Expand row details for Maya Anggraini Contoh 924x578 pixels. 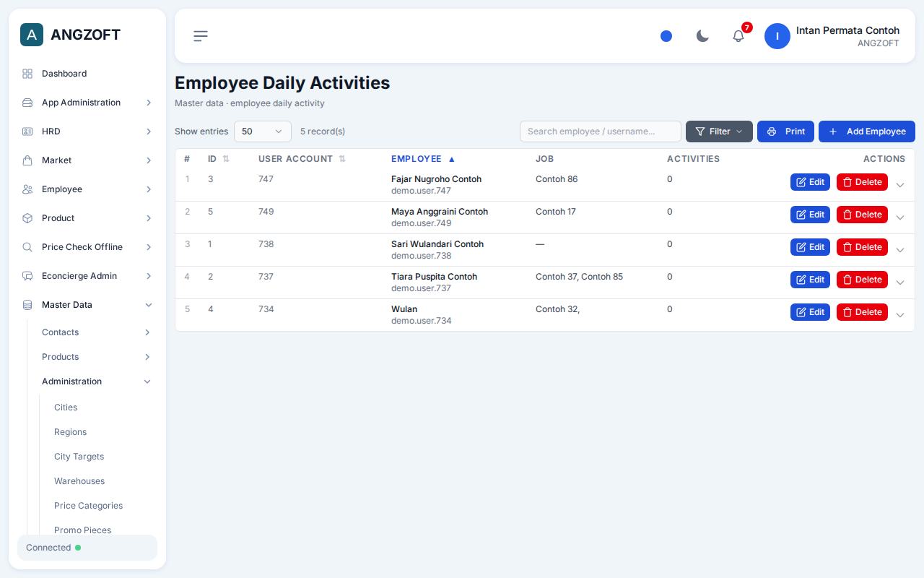pyautogui.click(x=900, y=217)
